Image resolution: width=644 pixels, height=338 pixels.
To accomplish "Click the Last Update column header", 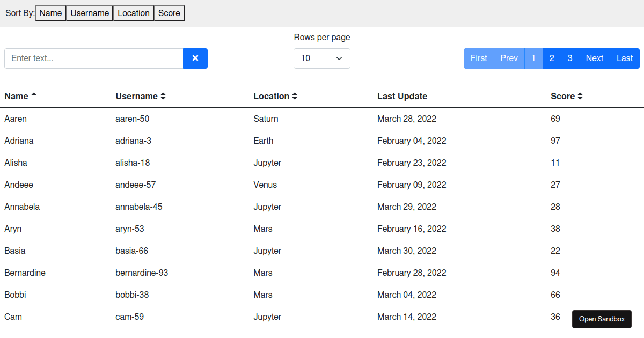I will tap(402, 97).
